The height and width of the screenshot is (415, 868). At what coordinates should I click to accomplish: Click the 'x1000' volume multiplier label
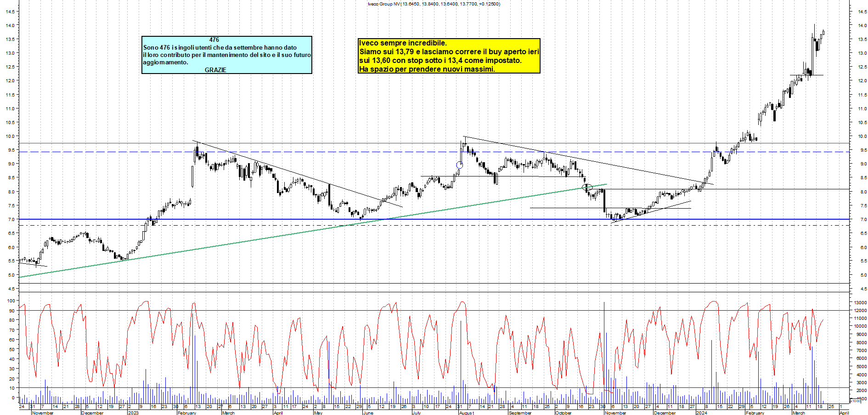tap(856, 401)
